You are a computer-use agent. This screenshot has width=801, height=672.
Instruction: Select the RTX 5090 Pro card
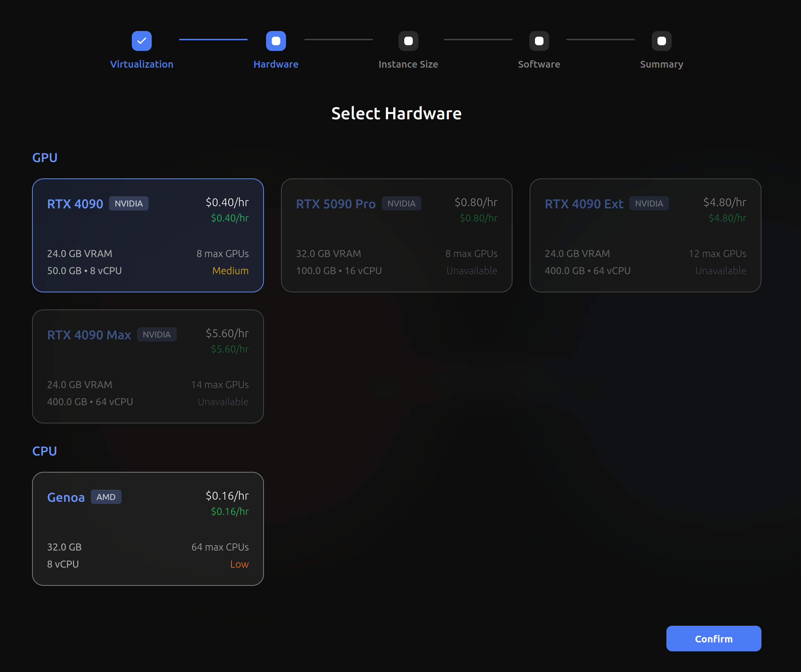point(396,235)
